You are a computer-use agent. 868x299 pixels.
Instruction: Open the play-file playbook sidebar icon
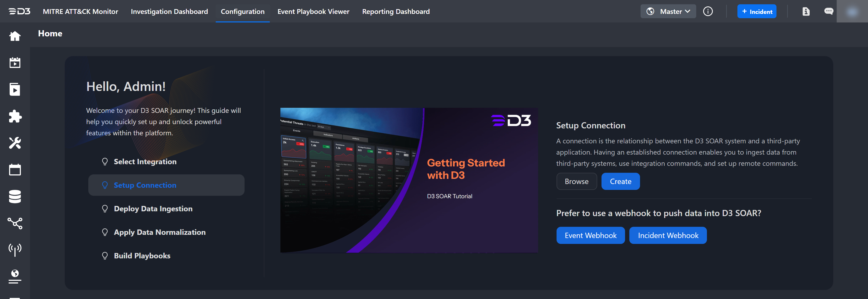(15, 90)
